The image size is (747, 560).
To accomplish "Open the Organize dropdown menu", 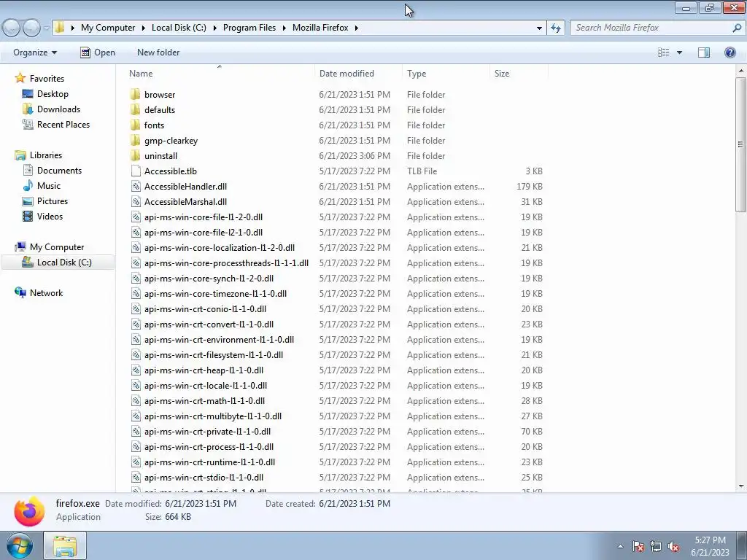I will (x=35, y=52).
